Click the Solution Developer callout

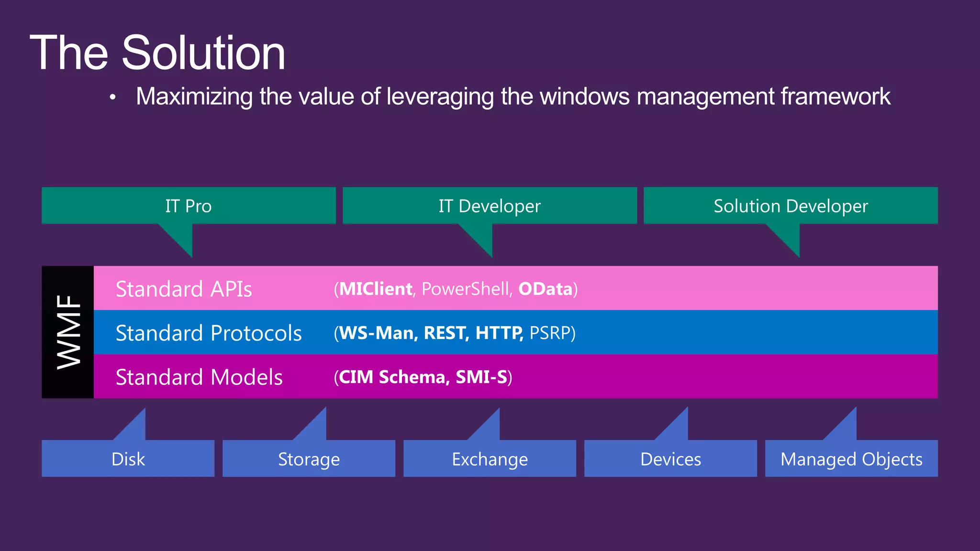point(791,206)
